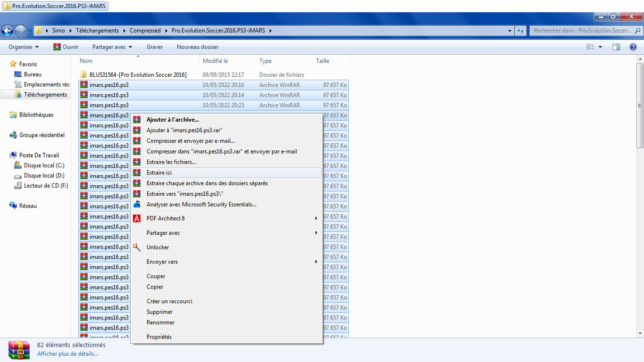
Task: Select "Propriétés" in the context menu
Action: click(159, 337)
